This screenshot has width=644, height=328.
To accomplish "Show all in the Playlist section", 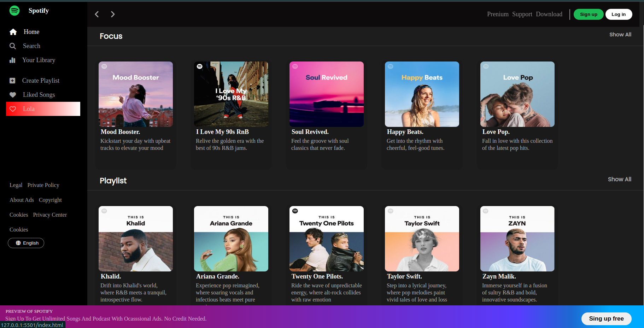I will coord(620,179).
